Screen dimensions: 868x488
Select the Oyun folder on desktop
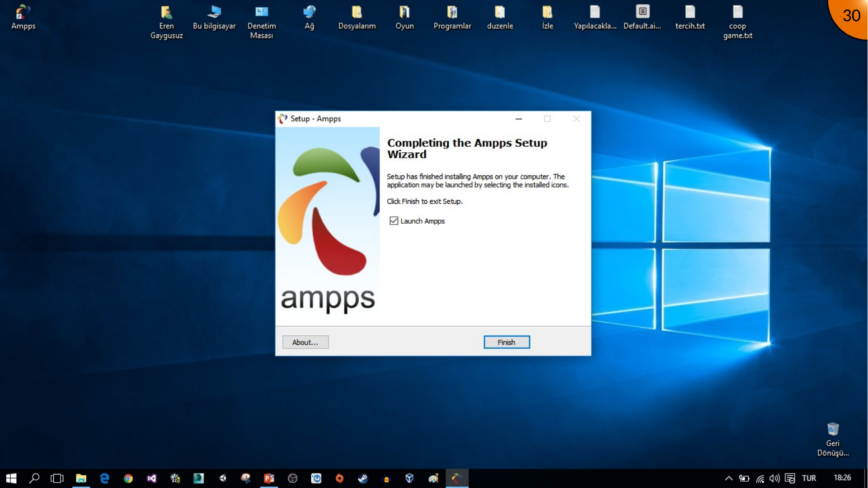[x=405, y=18]
